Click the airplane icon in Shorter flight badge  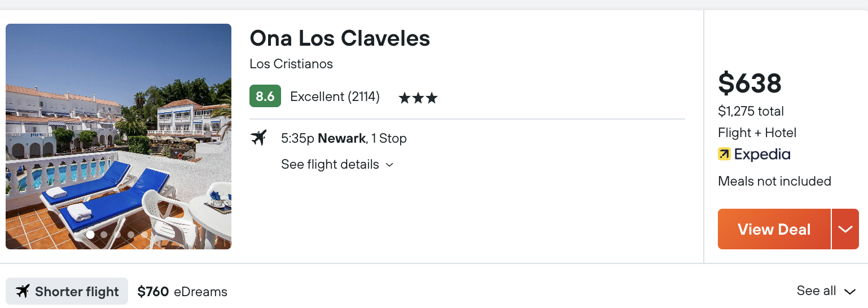point(23,291)
